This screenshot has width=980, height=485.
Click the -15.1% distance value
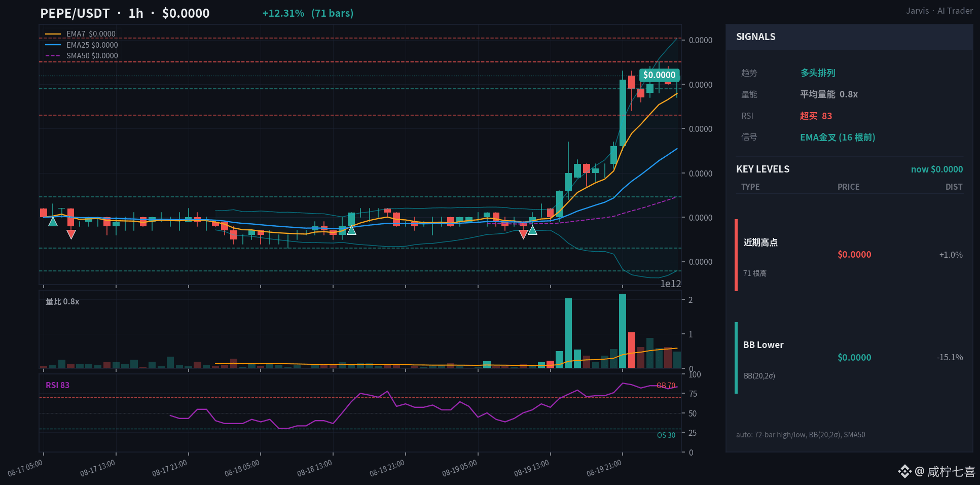coord(950,357)
